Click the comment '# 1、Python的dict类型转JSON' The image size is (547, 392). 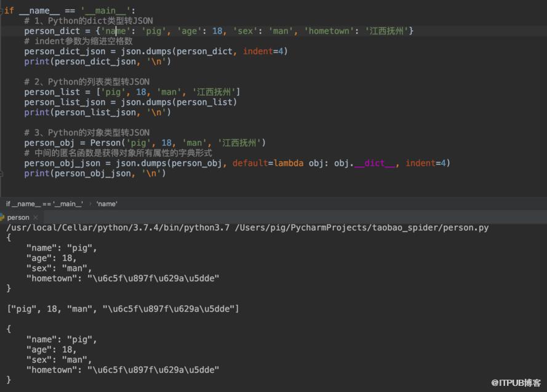point(89,20)
